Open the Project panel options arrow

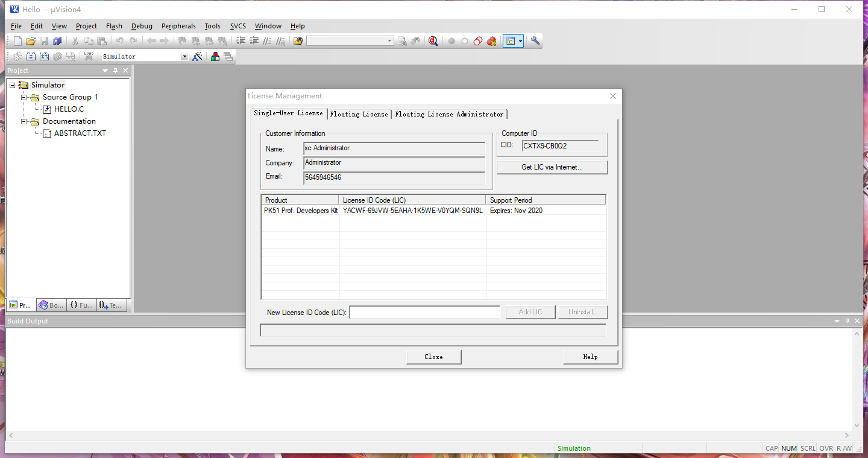point(105,71)
